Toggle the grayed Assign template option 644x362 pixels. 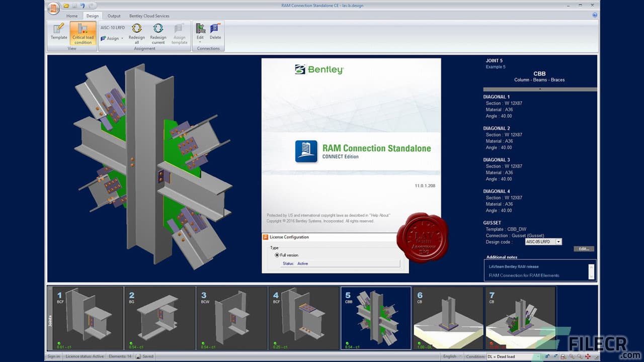tap(180, 33)
